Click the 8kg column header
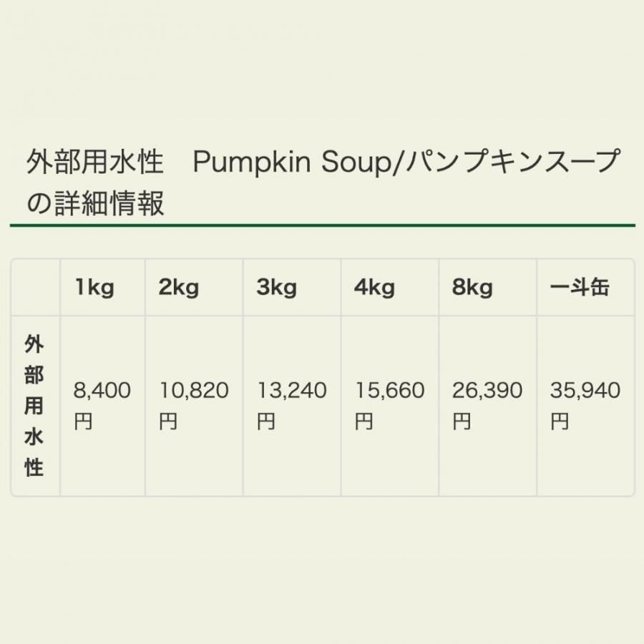The height and width of the screenshot is (644, 644). (487, 287)
